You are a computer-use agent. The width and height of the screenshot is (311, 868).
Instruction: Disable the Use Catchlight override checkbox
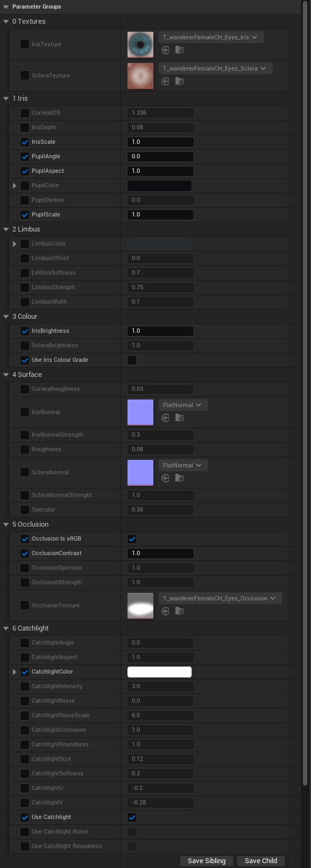pyautogui.click(x=25, y=817)
